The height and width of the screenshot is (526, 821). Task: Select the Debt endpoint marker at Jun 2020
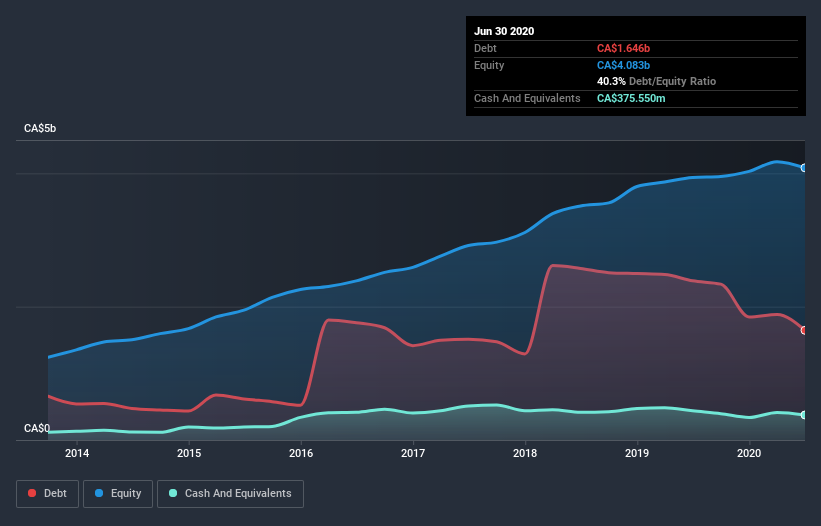coord(804,330)
